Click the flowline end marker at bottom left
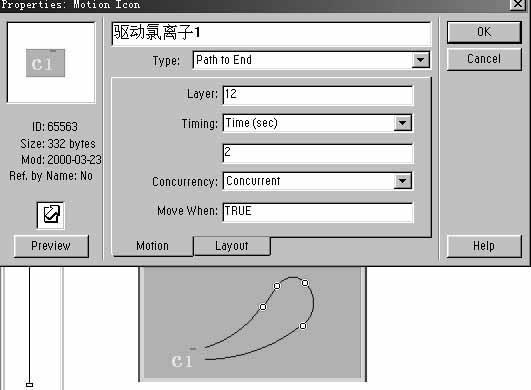This screenshot has height=390, width=531. coord(29,385)
